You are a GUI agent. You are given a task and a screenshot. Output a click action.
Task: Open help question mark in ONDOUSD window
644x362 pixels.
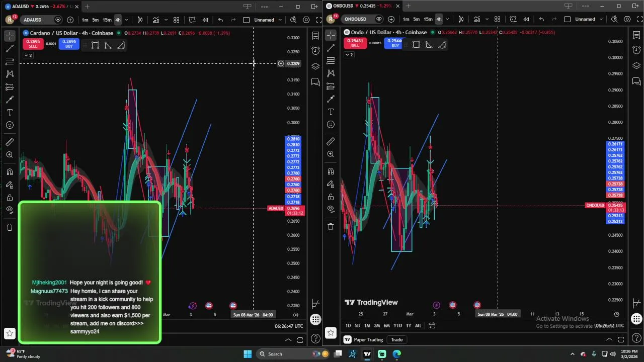(636, 338)
